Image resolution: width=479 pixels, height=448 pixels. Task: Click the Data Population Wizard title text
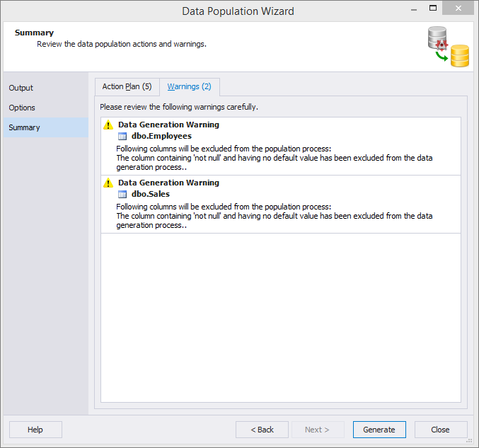238,11
